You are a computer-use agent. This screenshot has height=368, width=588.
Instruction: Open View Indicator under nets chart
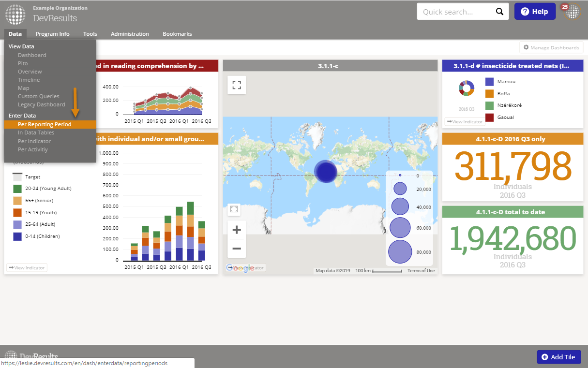(x=464, y=121)
